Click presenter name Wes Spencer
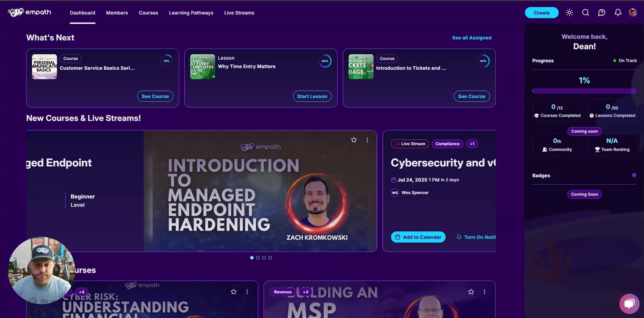644x318 pixels. [415, 193]
